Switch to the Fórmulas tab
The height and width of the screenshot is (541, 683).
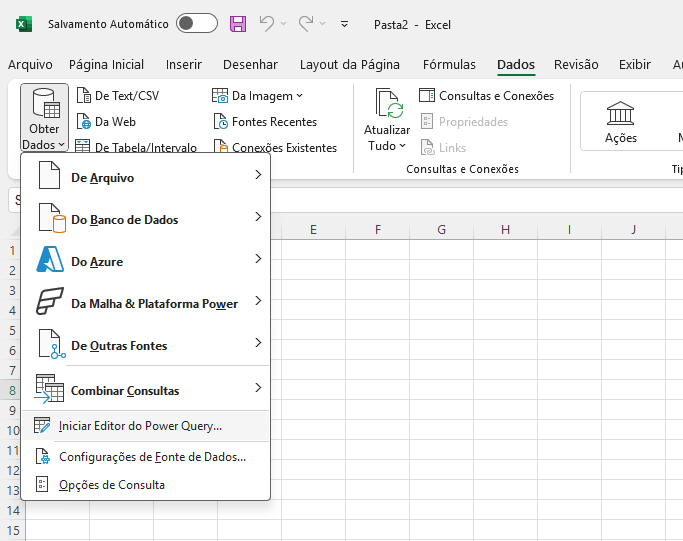point(449,64)
